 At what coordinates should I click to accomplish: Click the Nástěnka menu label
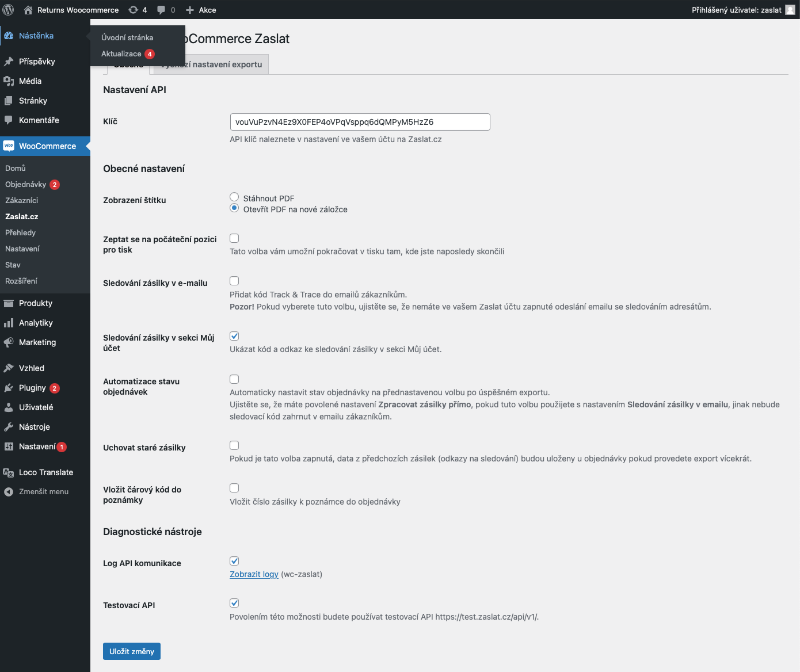(36, 36)
